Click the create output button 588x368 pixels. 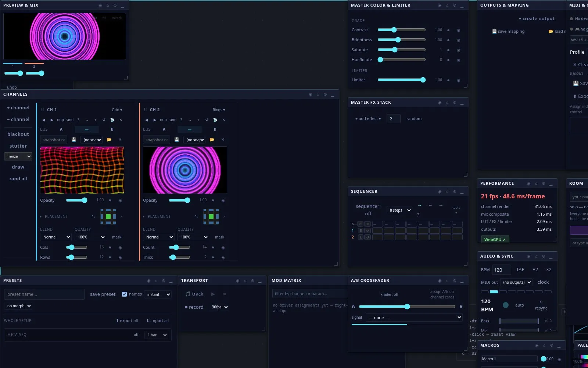pos(536,19)
